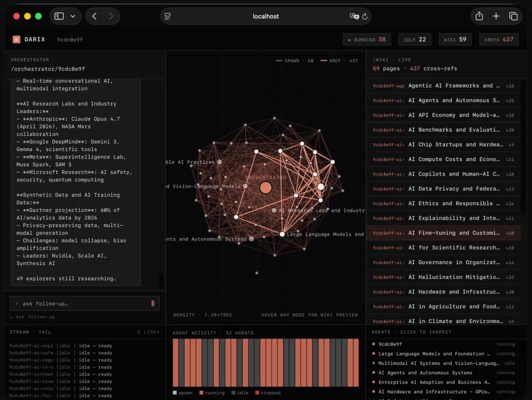Click the large ORCHESTRATOR node in graph
This screenshot has width=532, height=400.
tap(266, 188)
